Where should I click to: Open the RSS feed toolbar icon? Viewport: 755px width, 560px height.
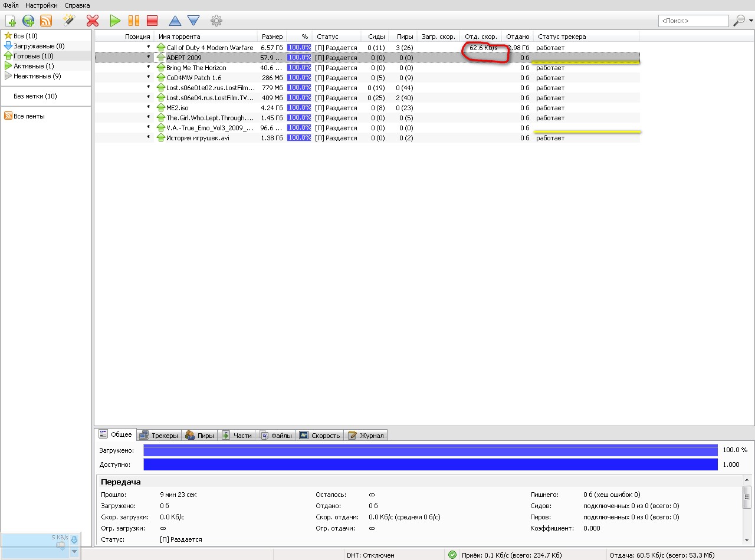click(46, 21)
